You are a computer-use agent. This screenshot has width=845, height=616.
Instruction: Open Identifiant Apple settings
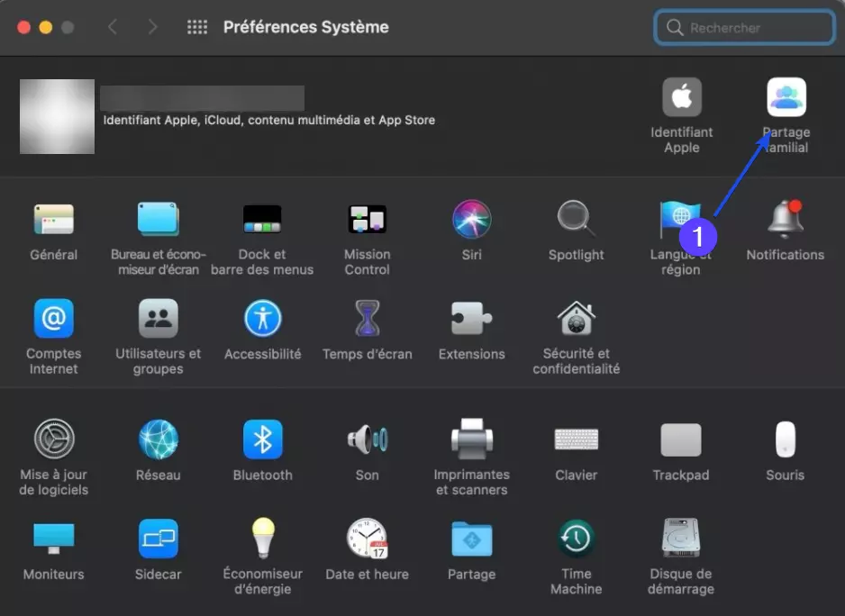pos(681,97)
